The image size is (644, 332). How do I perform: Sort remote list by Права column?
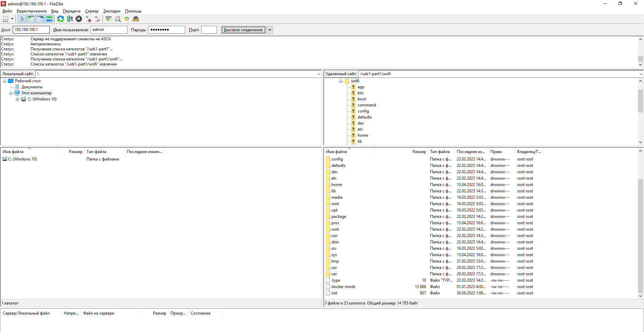coord(501,152)
